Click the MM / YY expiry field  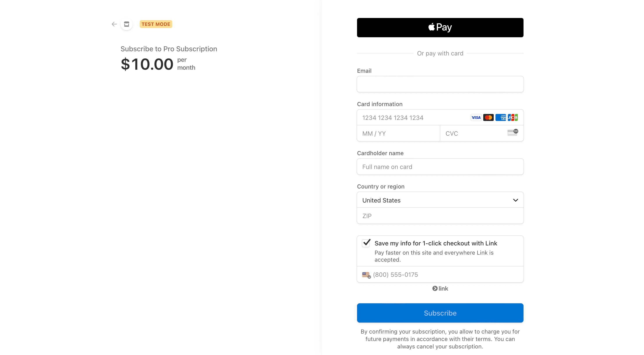[398, 134]
